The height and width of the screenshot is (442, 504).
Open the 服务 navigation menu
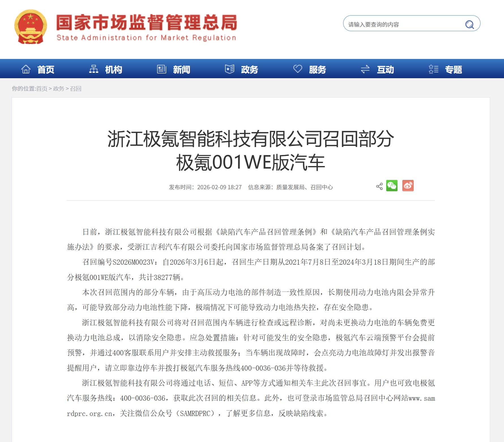[317, 69]
